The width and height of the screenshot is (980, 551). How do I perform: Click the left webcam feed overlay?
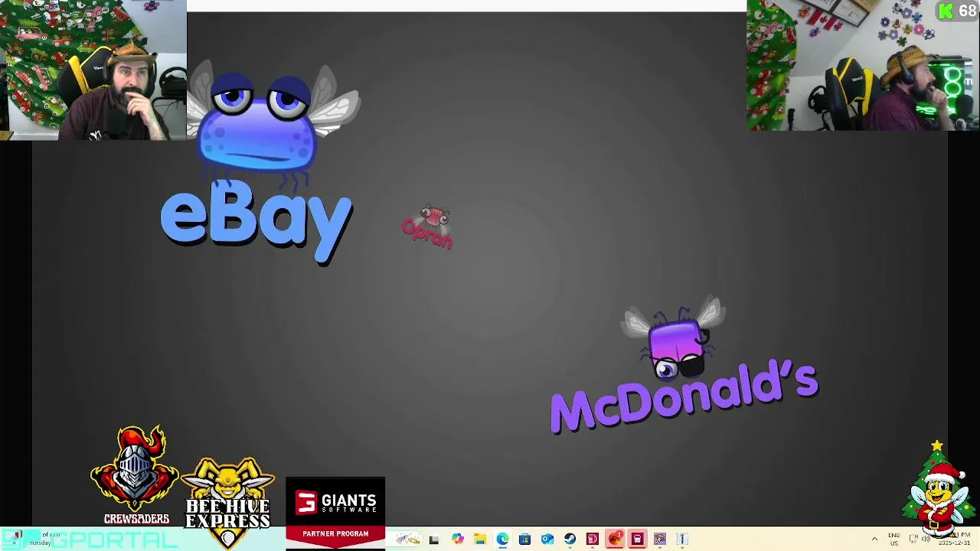pyautogui.click(x=93, y=70)
